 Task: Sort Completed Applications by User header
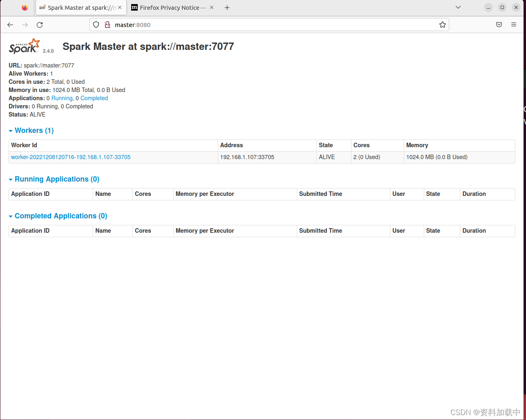(x=407, y=231)
